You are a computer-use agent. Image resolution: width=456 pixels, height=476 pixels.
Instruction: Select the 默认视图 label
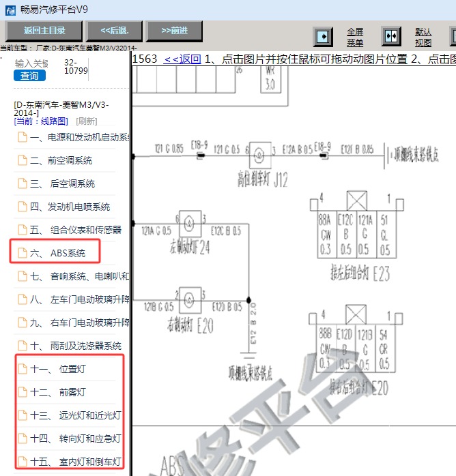pos(423,37)
